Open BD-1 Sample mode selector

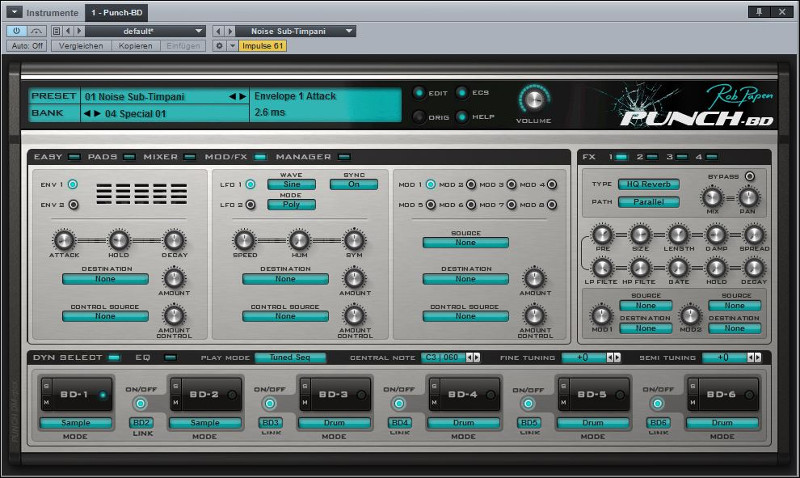[76, 423]
